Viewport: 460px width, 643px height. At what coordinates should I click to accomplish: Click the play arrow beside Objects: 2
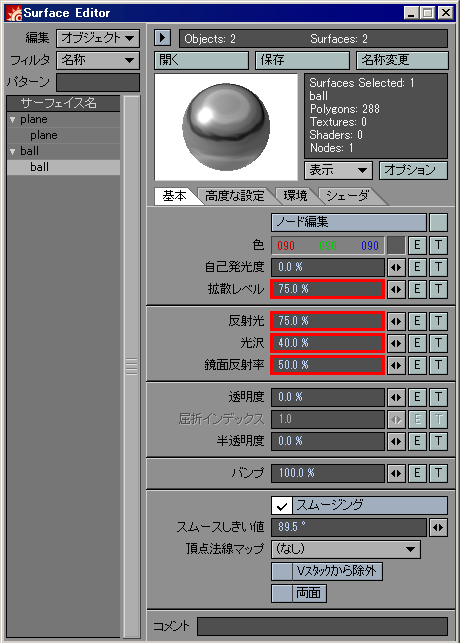click(x=163, y=38)
